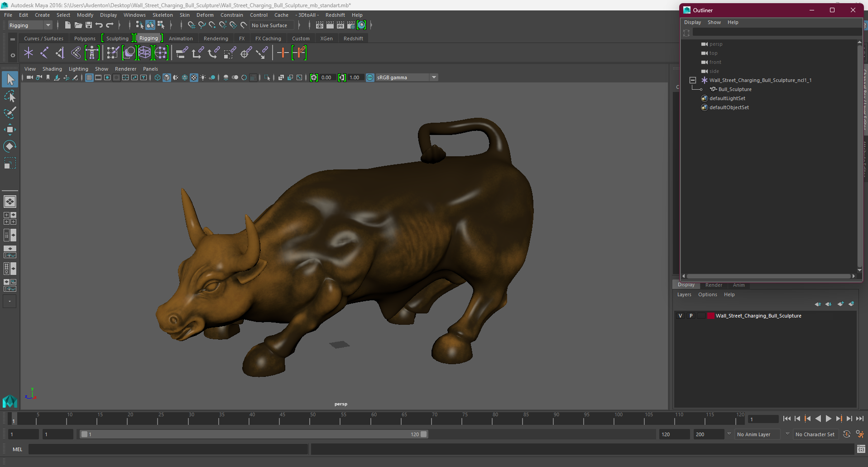Switch to the Polygons shelf tab
The height and width of the screenshot is (467, 868).
click(85, 39)
